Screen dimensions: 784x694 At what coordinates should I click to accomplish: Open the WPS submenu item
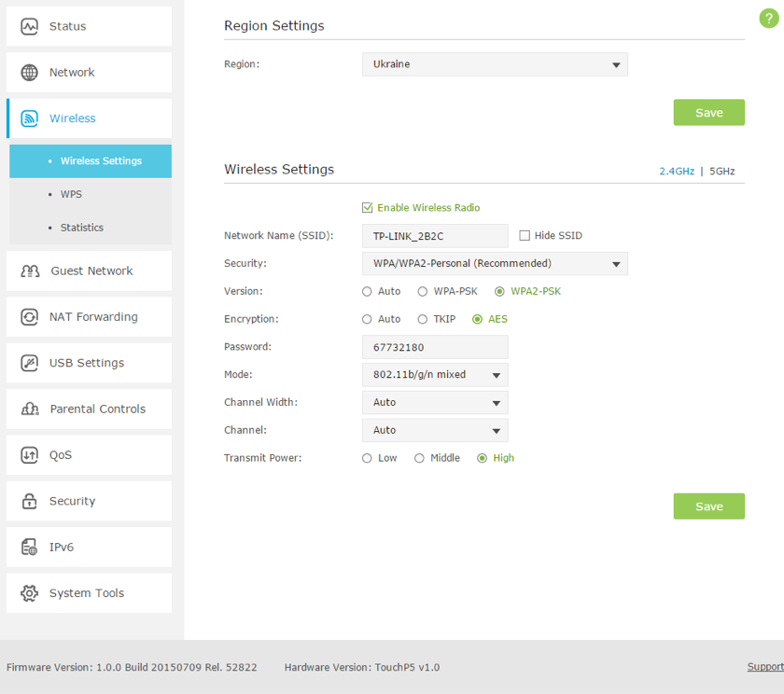[71, 194]
